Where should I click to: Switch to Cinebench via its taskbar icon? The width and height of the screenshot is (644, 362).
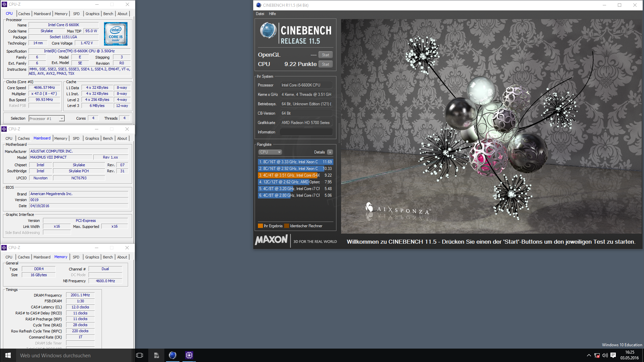[172, 355]
